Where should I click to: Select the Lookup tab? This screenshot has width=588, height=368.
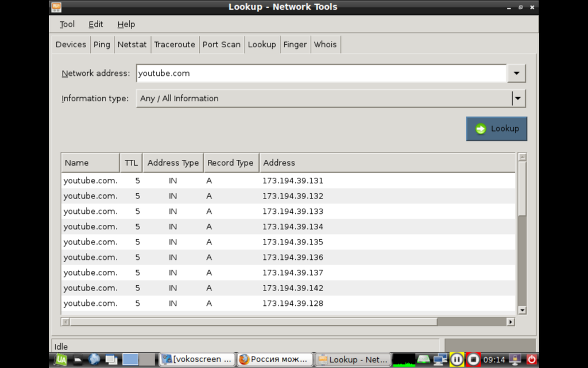coord(262,45)
